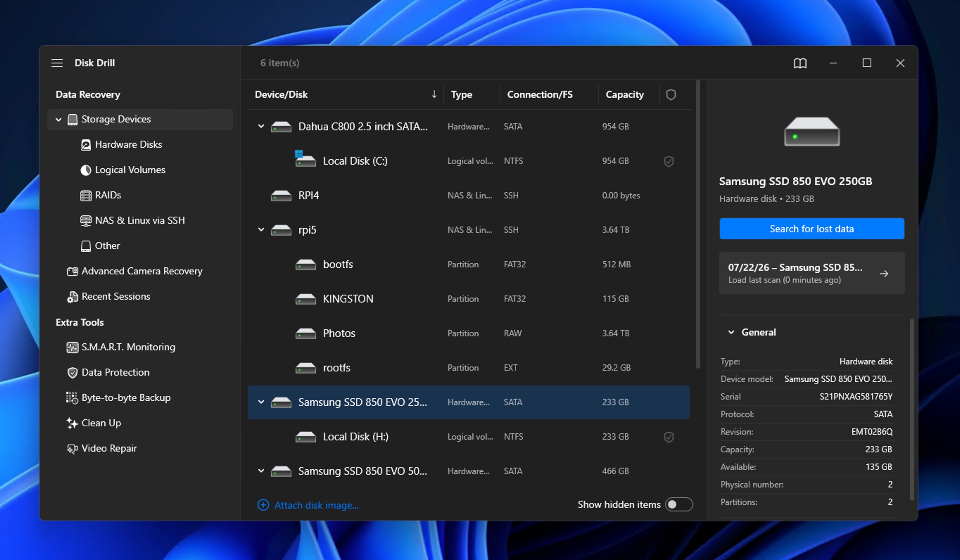Click the Other devices icon

coord(86,246)
